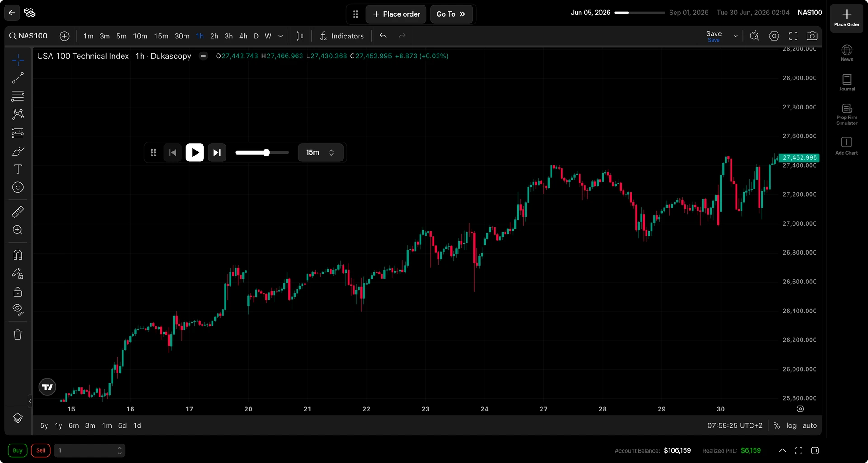Viewport: 868px width, 463px height.
Task: Select the ruler measure tool
Action: click(18, 212)
